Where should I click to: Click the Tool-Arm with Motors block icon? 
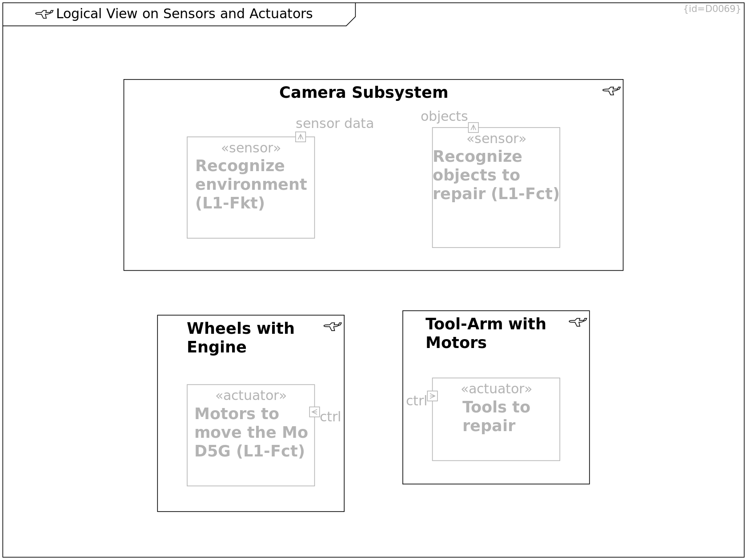pyautogui.click(x=578, y=322)
